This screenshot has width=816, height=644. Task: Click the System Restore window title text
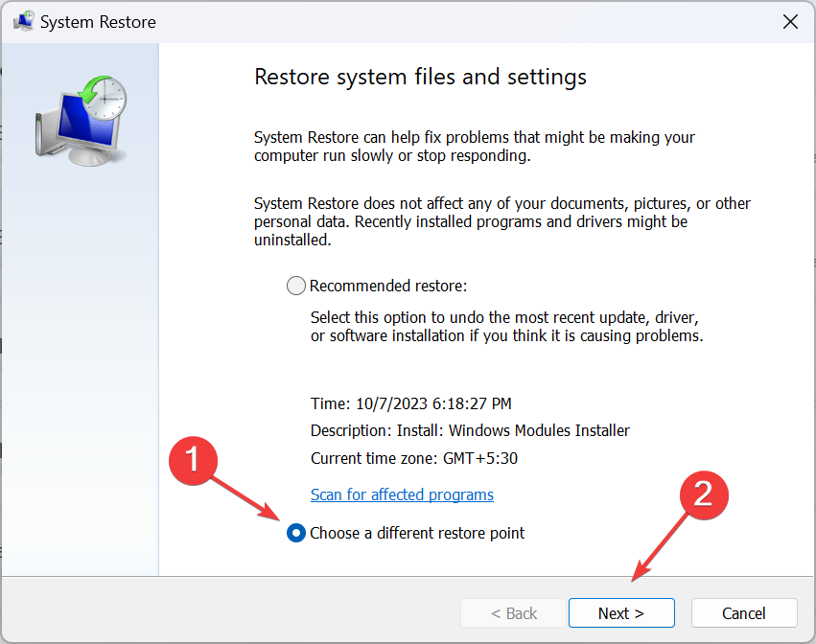(x=98, y=22)
